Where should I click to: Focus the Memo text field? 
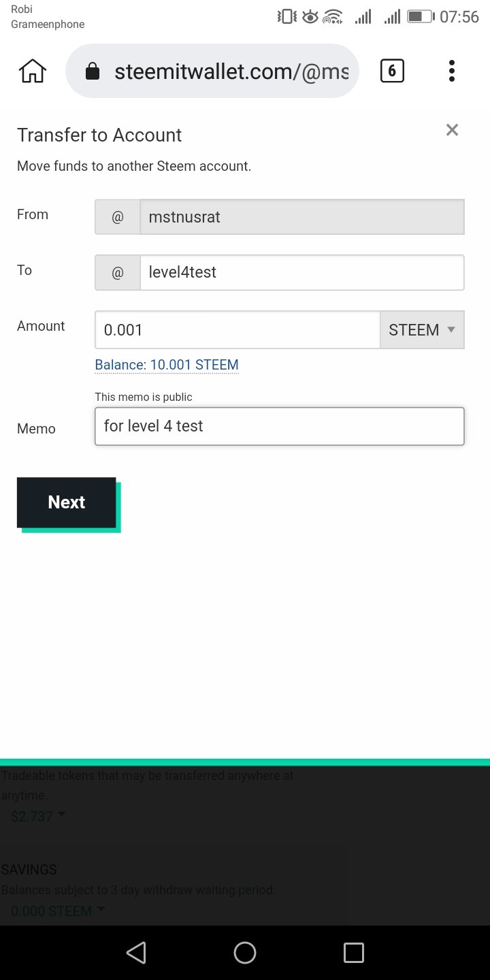coord(279,427)
